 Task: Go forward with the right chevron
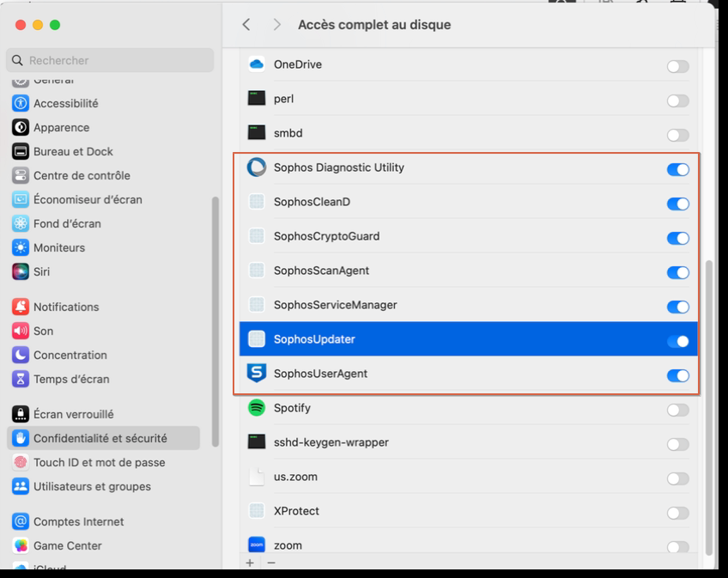click(x=276, y=25)
